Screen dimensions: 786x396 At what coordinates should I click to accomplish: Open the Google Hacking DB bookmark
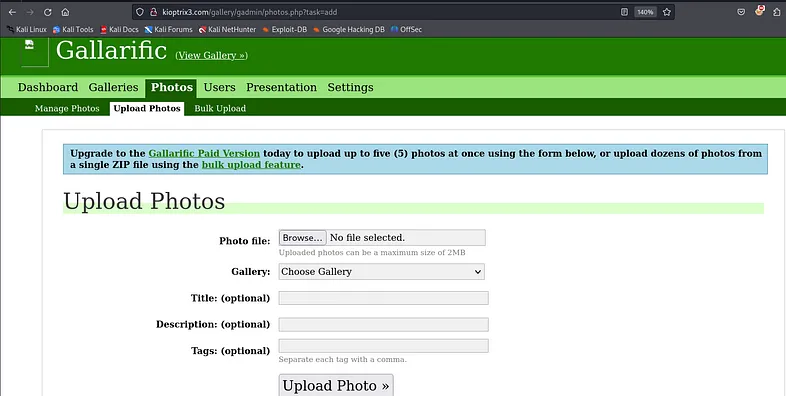tap(349, 30)
